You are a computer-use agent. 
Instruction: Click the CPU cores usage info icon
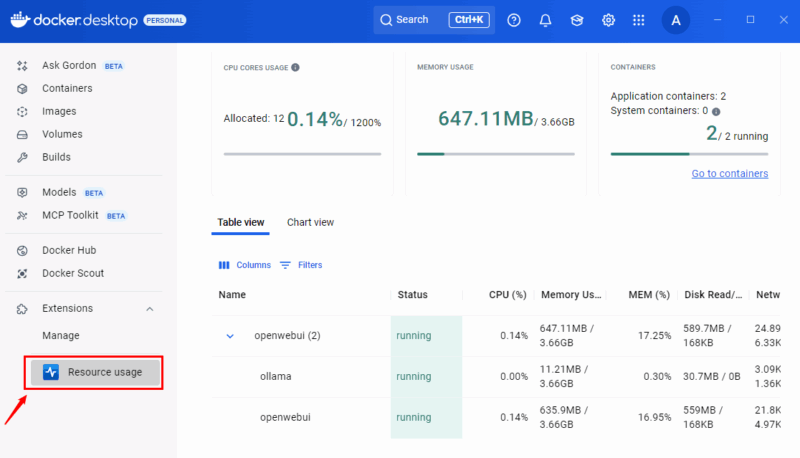pyautogui.click(x=295, y=68)
